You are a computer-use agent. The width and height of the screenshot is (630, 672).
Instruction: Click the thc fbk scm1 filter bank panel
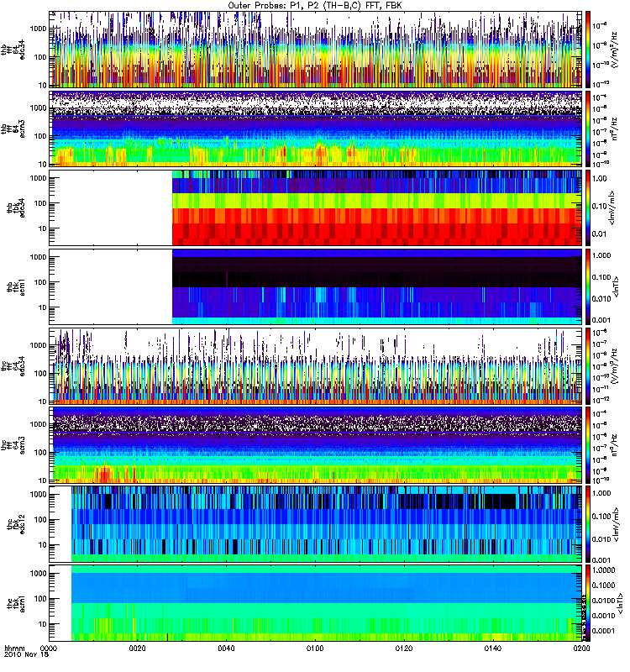point(316,603)
